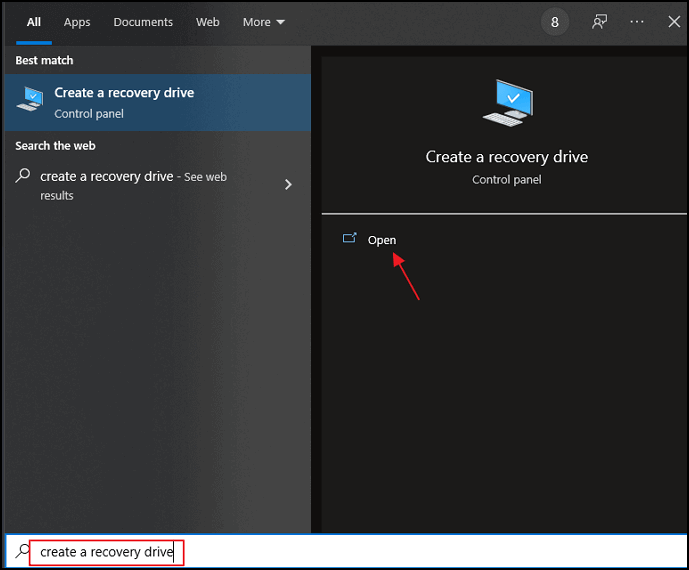Image resolution: width=689 pixels, height=570 pixels.
Task: Click Open in the preview pane
Action: [382, 240]
